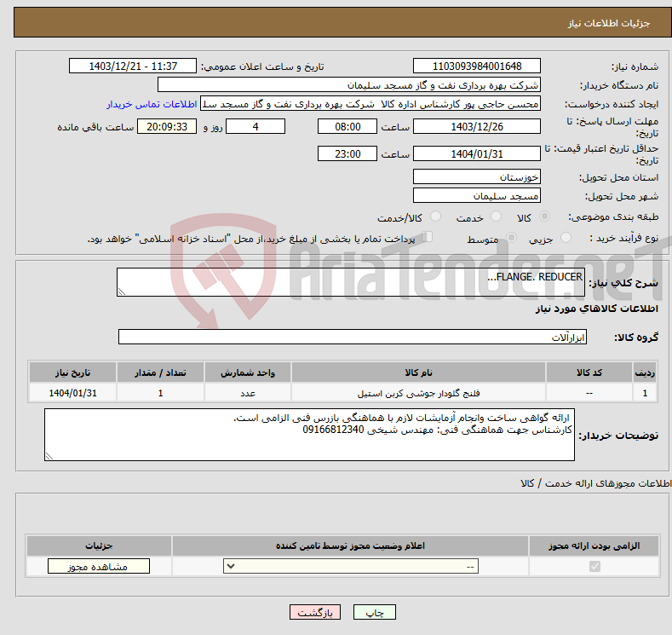Click the remaining time field 20:09:33
Image resolution: width=672 pixels, height=635 pixels.
pyautogui.click(x=167, y=126)
